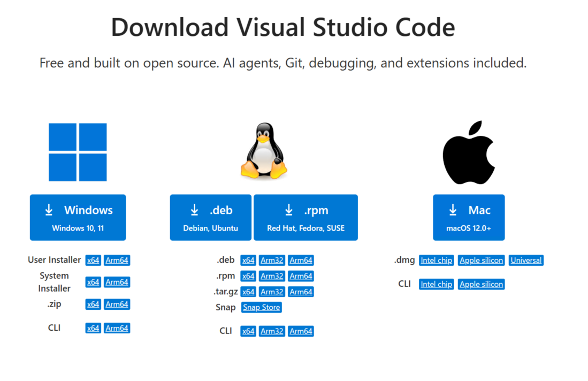Click the "Download Visual Studio Code" heading

(x=283, y=27)
